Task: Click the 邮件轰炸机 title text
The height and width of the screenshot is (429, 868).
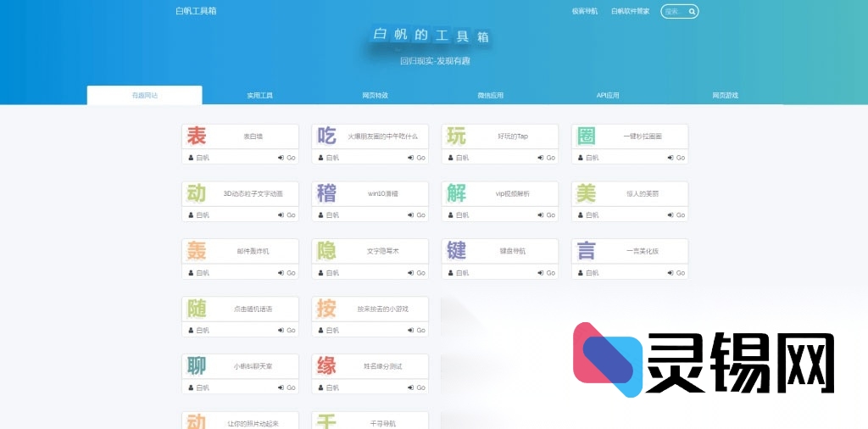Action: coord(253,251)
